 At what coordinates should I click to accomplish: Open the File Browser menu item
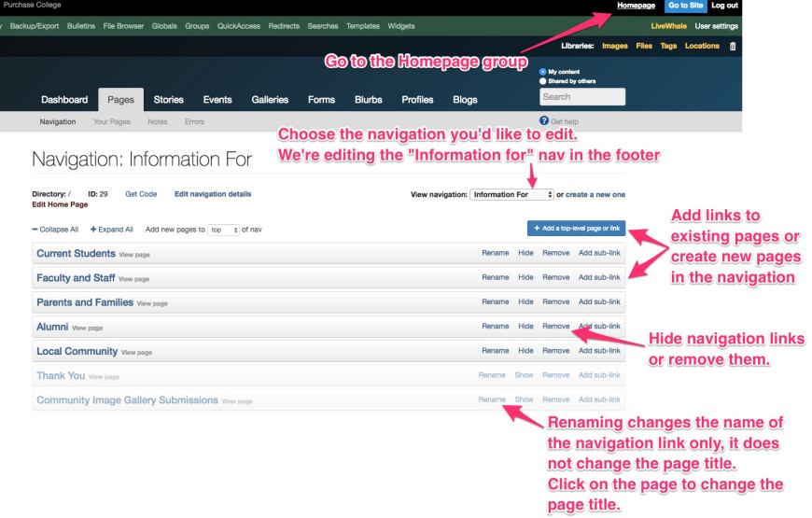(x=123, y=26)
